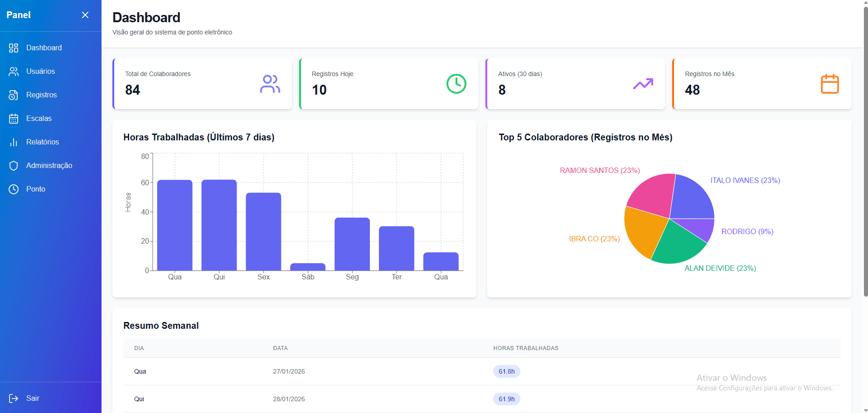Screen dimensions: 868x413
Task: Click the Registros no Mês calendar icon
Action: click(830, 84)
